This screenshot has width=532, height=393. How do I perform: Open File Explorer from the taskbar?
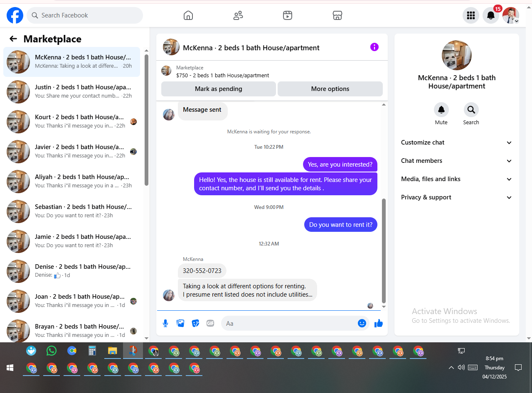point(112,351)
